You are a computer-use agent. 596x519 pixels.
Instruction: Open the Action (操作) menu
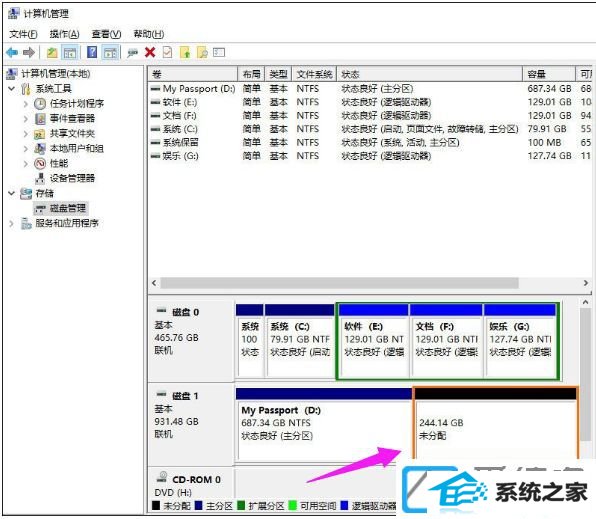click(x=64, y=34)
